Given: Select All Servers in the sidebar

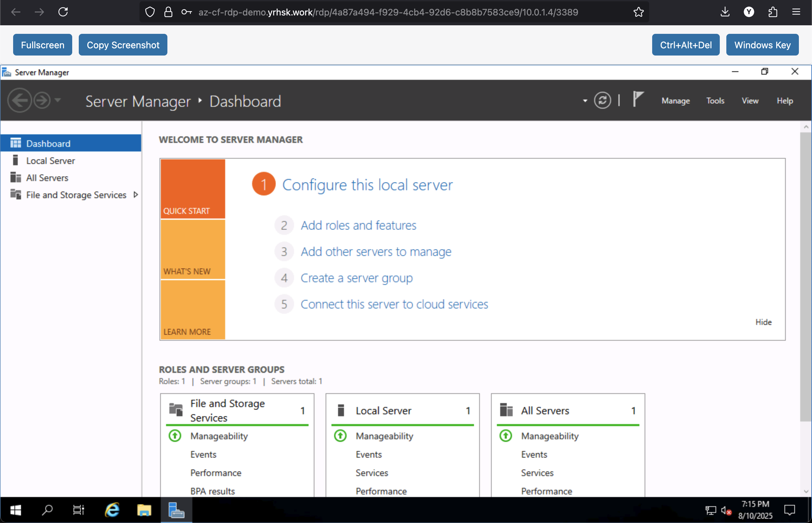Looking at the screenshot, I should (x=71, y=178).
